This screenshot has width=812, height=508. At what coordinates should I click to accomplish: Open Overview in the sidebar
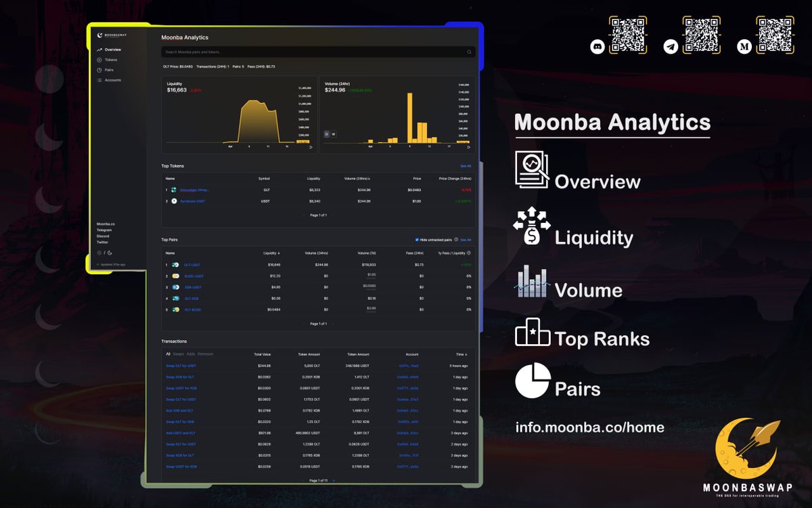tap(112, 49)
